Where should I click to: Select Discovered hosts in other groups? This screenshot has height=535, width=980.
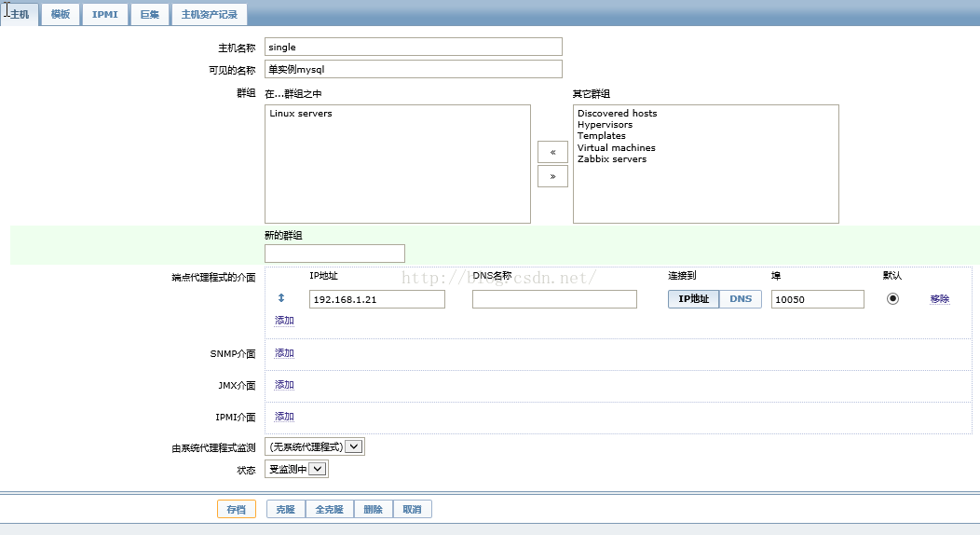coord(617,113)
